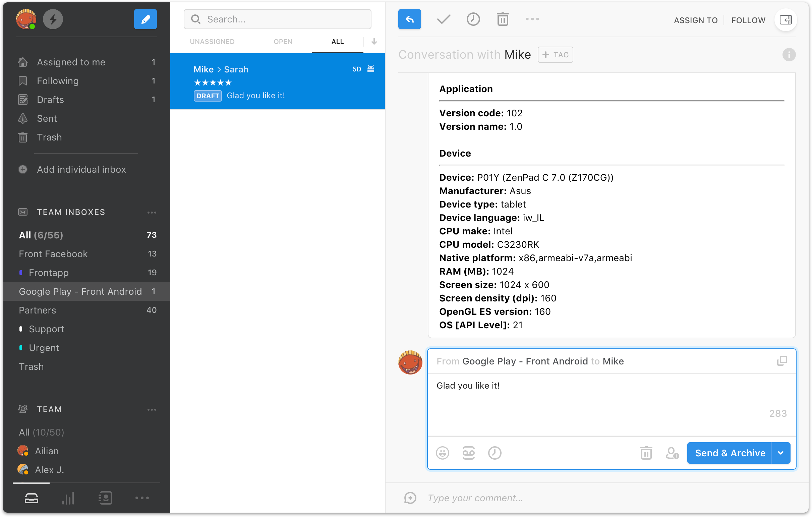Screen dimensions: 812x517
Task: Open Team Inboxes more options dots
Action: 152,213
